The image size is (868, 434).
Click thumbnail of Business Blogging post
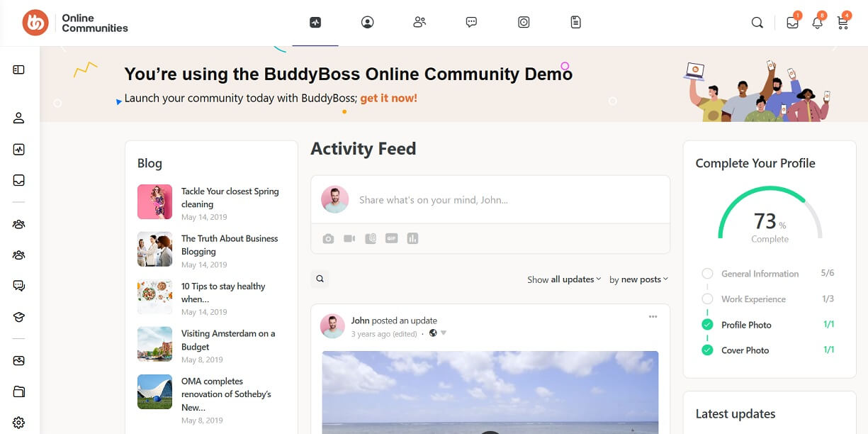154,250
